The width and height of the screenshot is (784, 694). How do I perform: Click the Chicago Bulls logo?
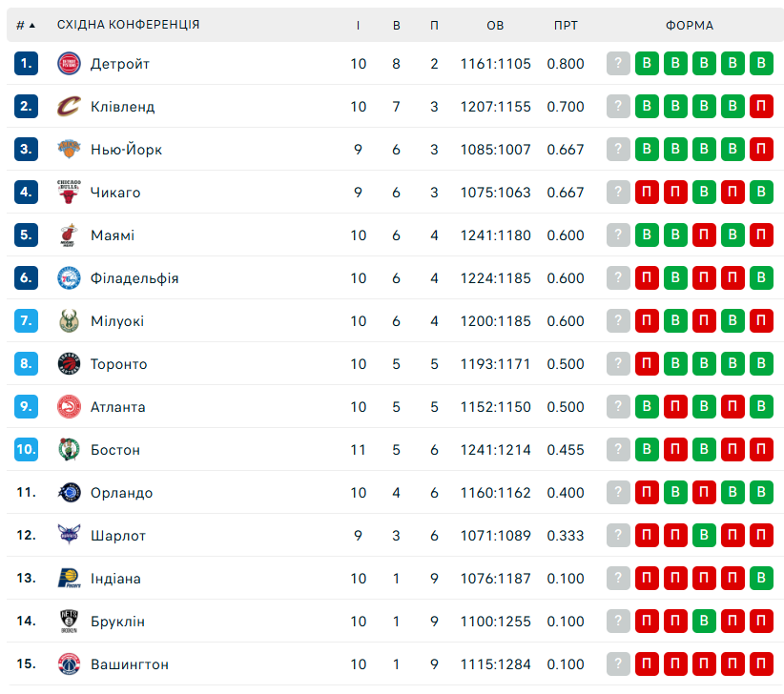click(69, 193)
